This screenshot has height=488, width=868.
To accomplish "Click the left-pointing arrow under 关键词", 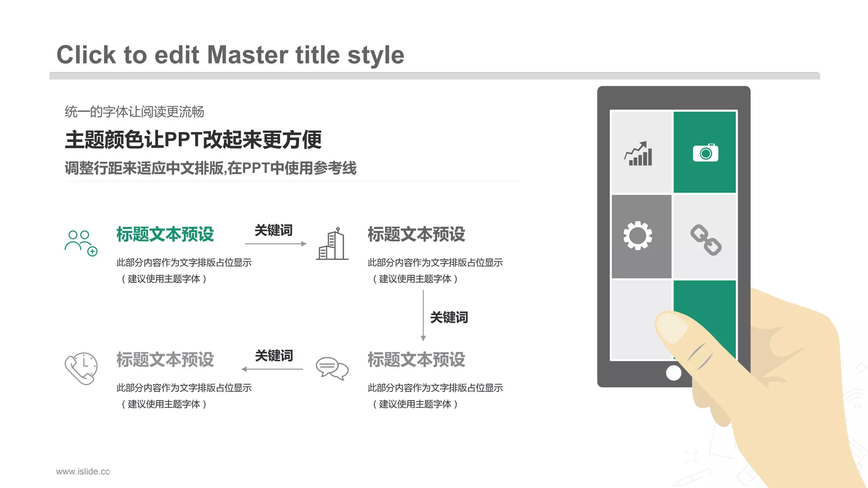I will tap(272, 369).
